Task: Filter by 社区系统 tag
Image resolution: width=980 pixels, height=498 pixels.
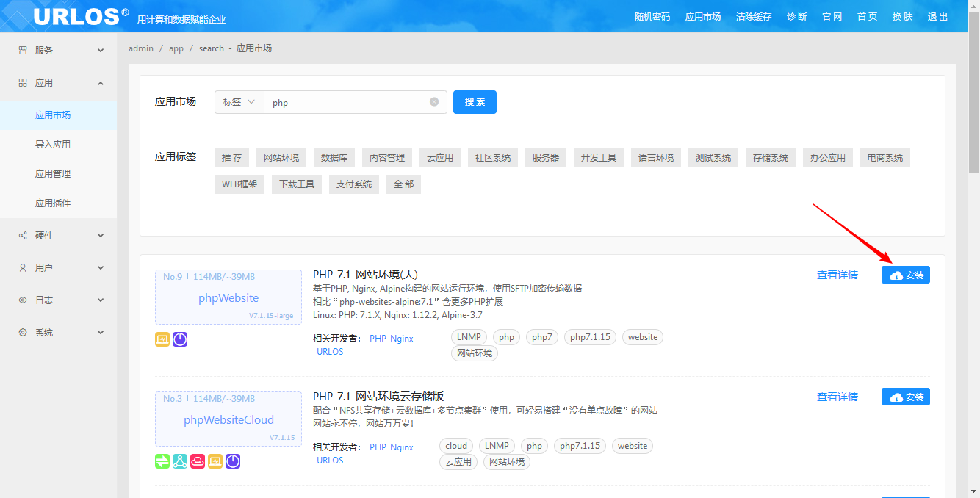Action: tap(493, 158)
